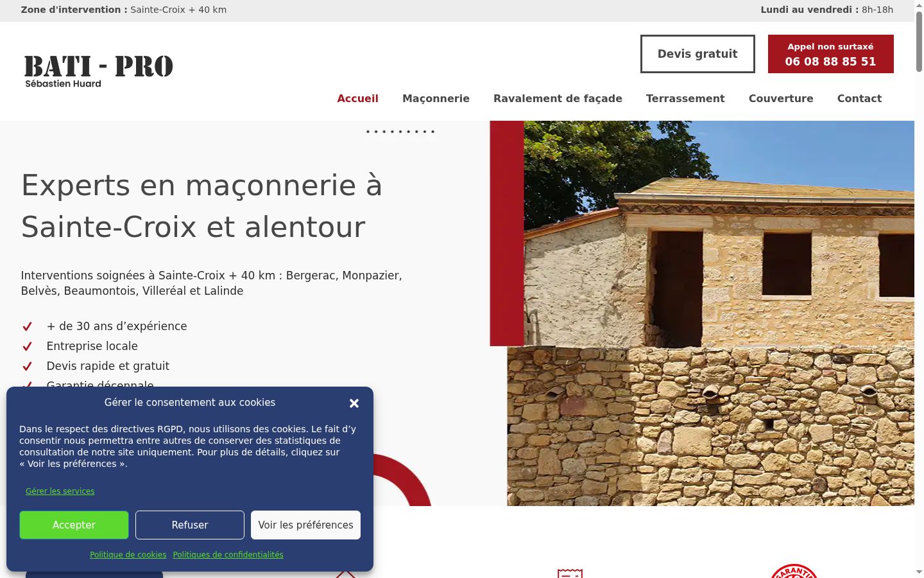The image size is (924, 578).
Task: Open the Ravalement de façade menu item
Action: click(x=558, y=98)
